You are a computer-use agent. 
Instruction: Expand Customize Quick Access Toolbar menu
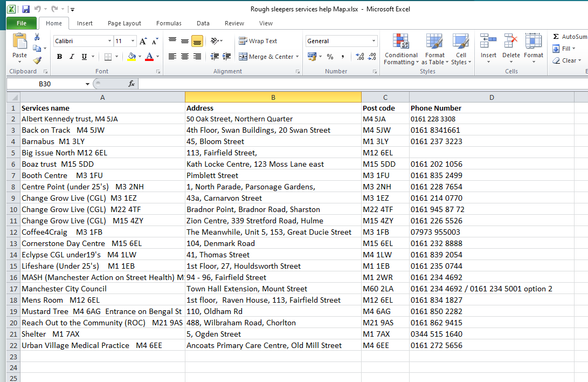72,9
